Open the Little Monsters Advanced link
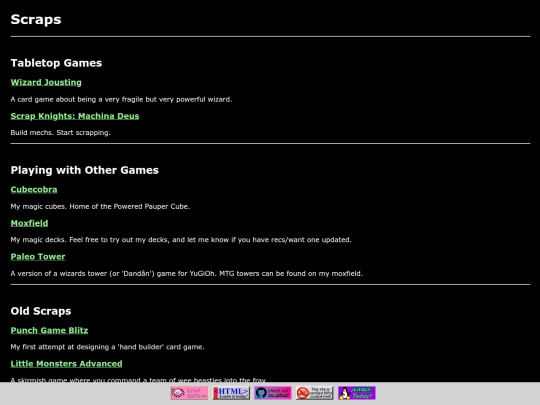The image size is (540, 405). coord(66,364)
